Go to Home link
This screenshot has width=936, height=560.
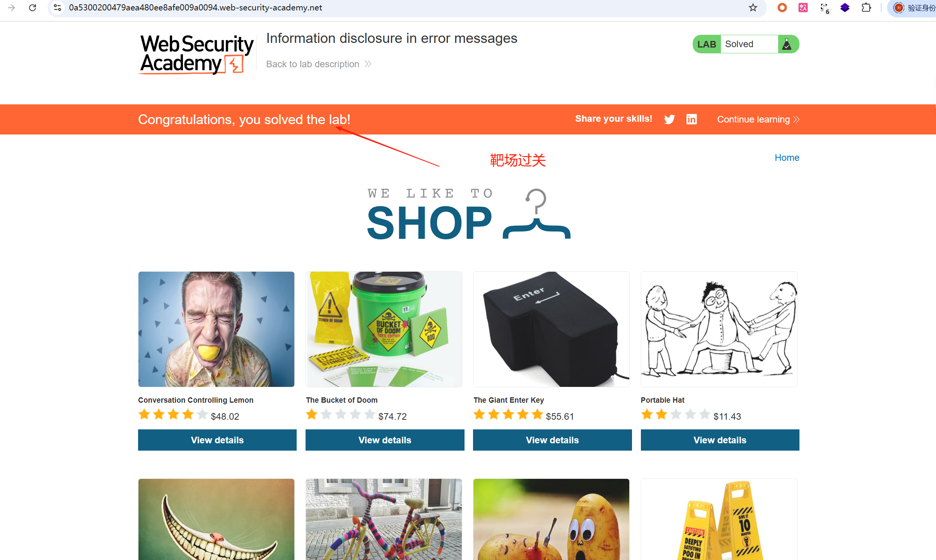[x=787, y=158]
